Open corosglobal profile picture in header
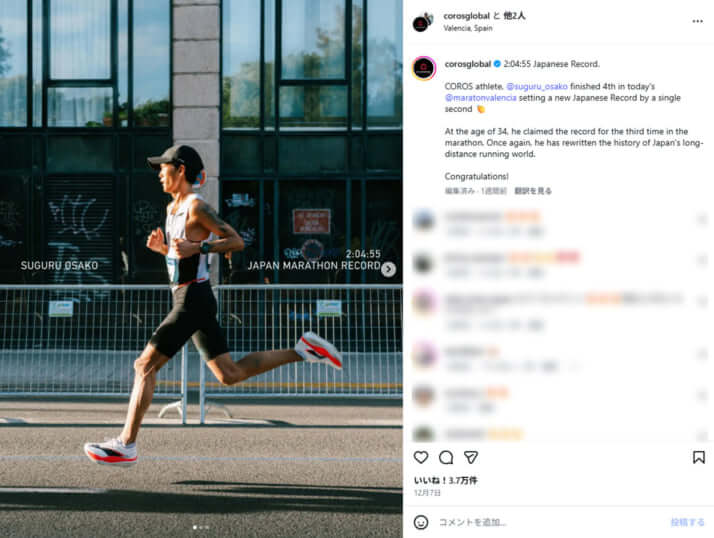This screenshot has width=714, height=538. (422, 22)
